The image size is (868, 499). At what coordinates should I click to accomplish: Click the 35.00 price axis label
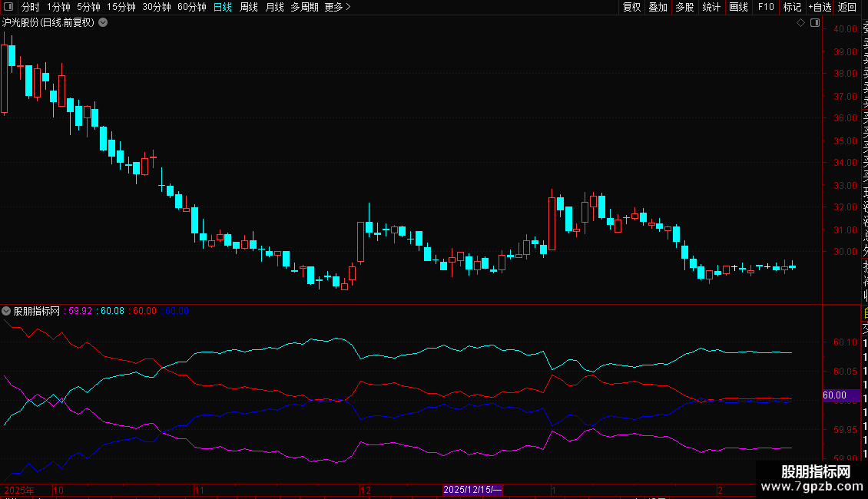[845, 141]
